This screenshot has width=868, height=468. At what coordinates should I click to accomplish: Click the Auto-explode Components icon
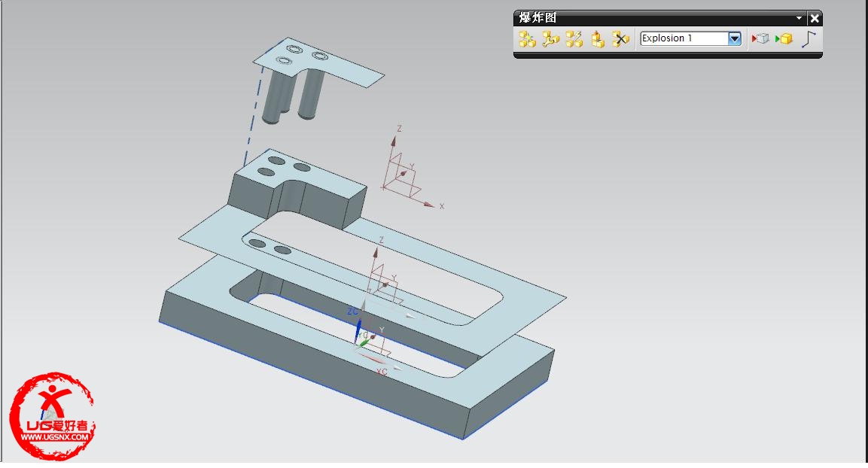(x=574, y=38)
